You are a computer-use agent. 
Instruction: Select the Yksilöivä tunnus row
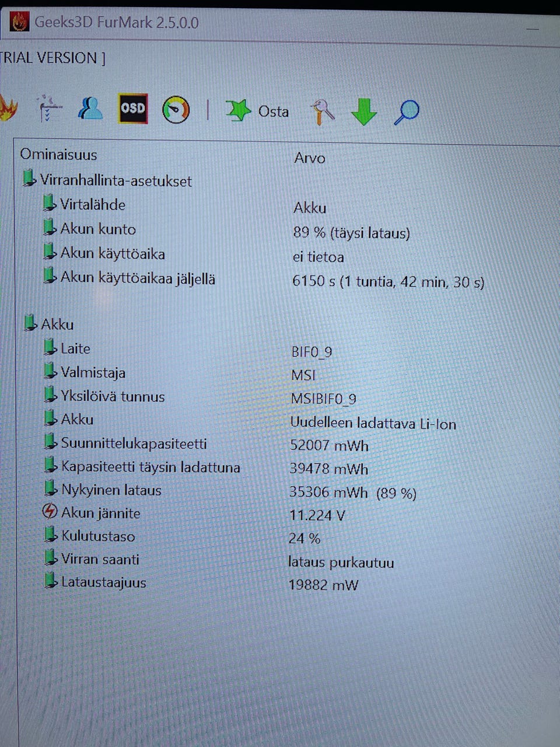113,397
